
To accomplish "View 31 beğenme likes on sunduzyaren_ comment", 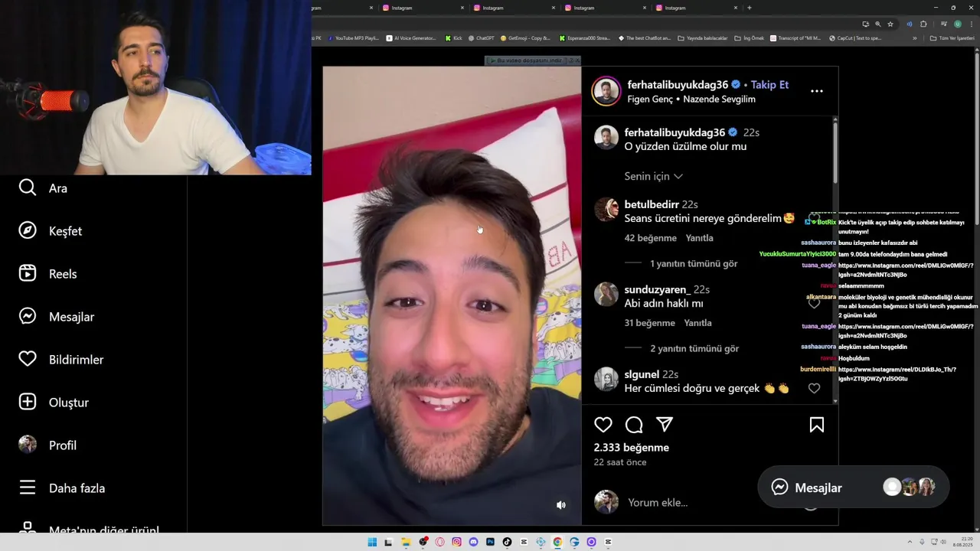I will [x=649, y=323].
